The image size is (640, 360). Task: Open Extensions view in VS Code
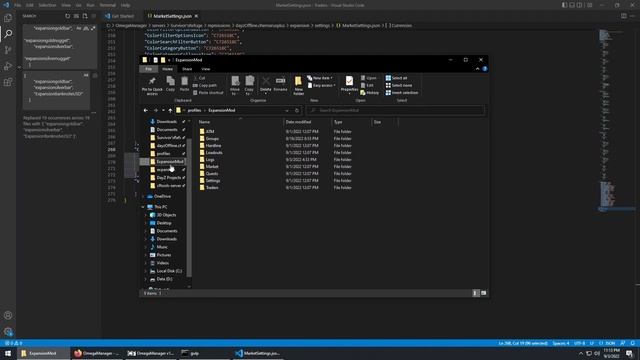[8, 82]
